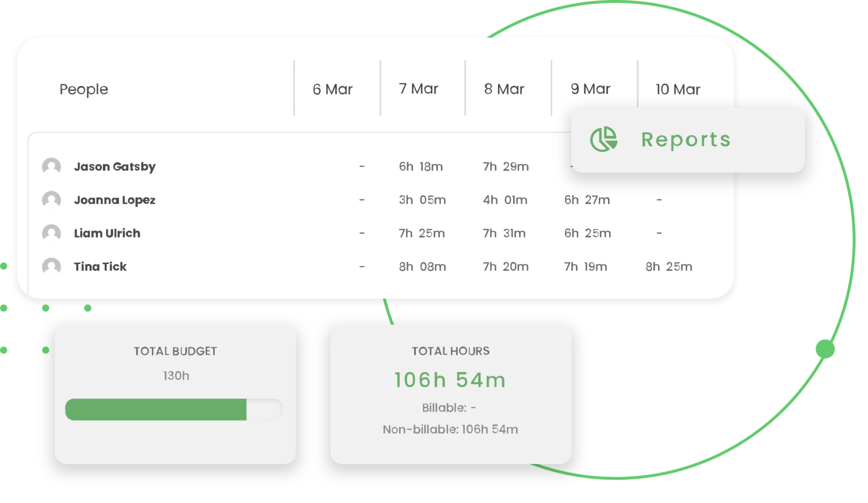Viewport: 868px width, 503px height.
Task: Switch to the 10 Mar column
Action: coord(678,89)
